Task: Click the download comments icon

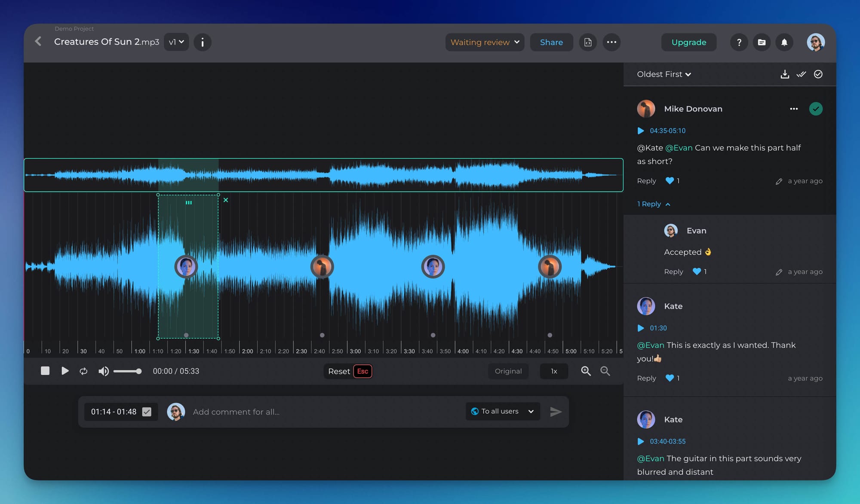Action: click(x=785, y=74)
